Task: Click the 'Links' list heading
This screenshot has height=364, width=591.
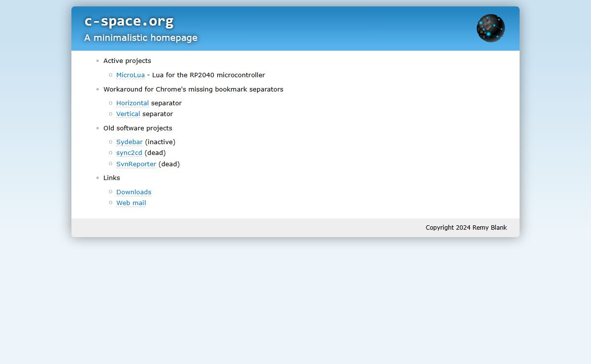Action: 112,178
